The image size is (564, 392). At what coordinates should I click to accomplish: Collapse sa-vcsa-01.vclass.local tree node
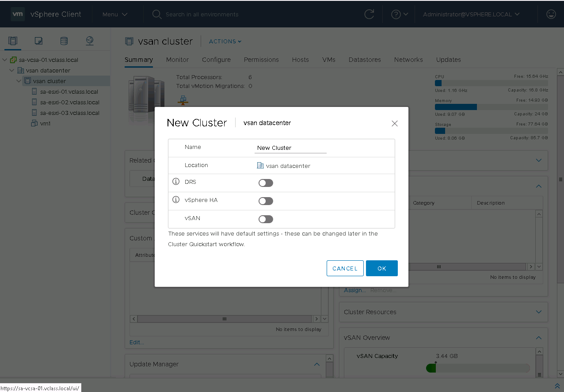pyautogui.click(x=5, y=60)
